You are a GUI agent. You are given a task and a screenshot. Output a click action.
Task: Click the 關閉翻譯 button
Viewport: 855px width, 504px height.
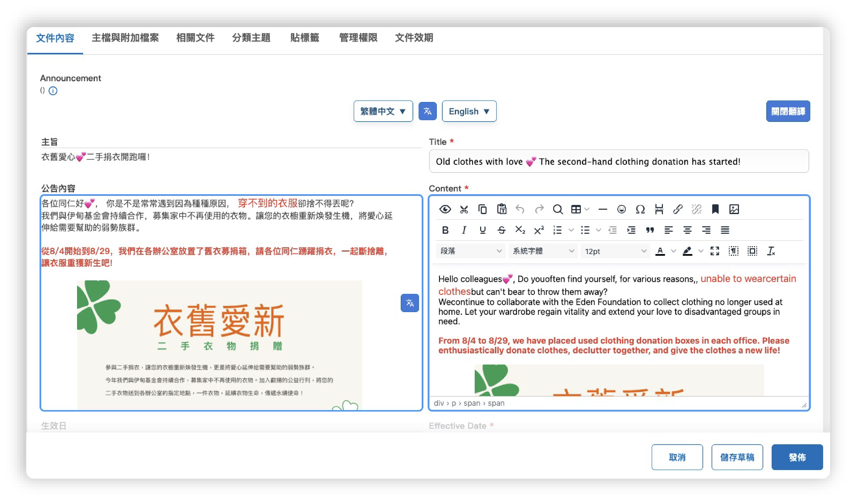click(788, 111)
